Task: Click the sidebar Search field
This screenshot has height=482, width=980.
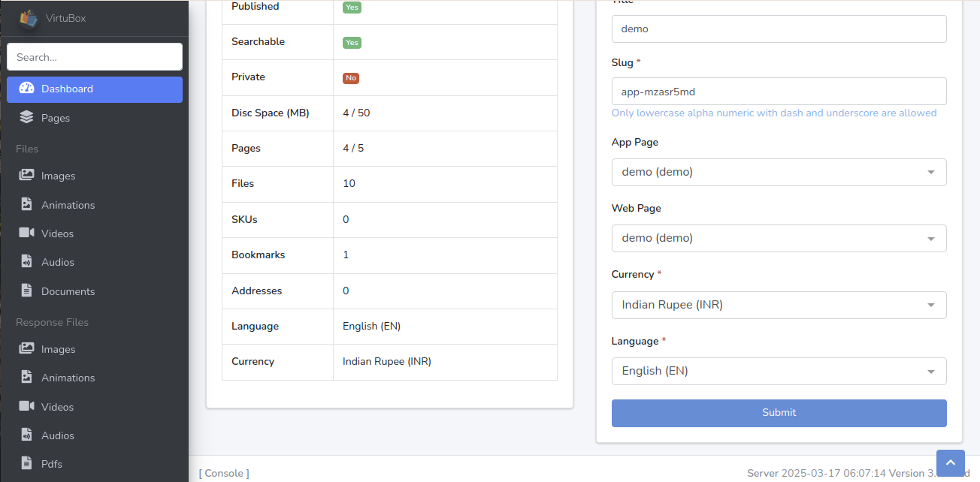Action: (95, 57)
